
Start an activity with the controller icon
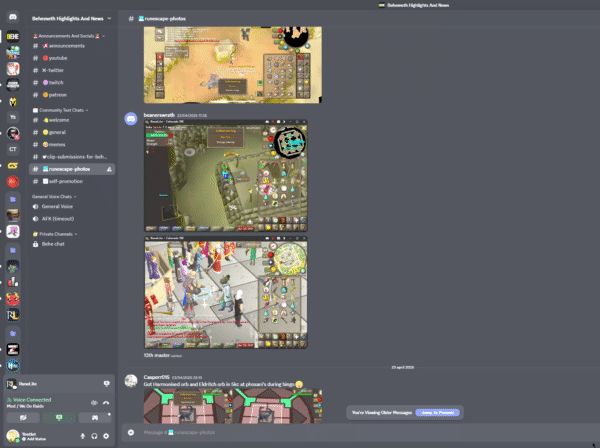[x=95, y=418]
